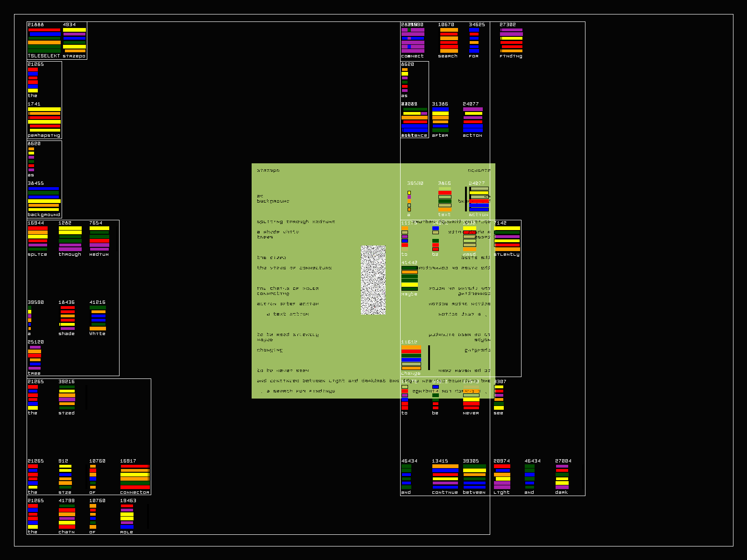Select the 'finding' word block
This screenshot has width=747, height=560.
(511, 40)
